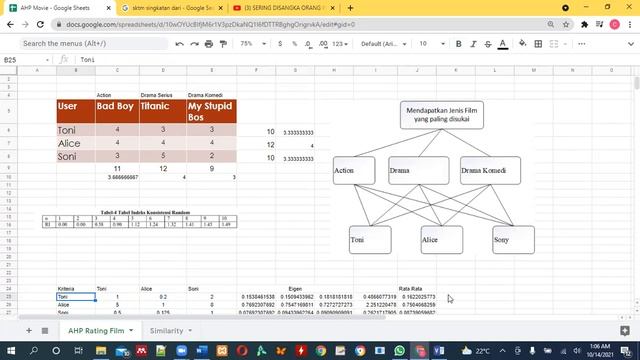Format as percent icon
Screen dimensions: 640x360
pyautogui.click(x=294, y=44)
